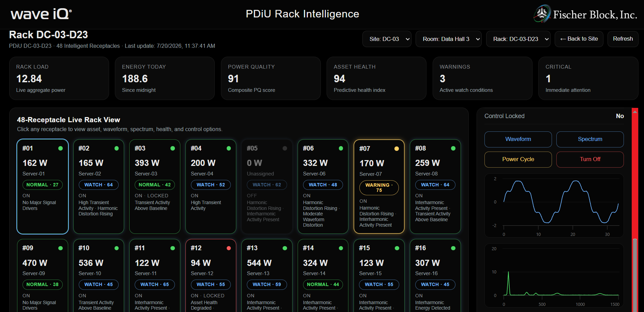Click the 393 W reading on #03
Viewport: 644px width, 312px height.
147,163
